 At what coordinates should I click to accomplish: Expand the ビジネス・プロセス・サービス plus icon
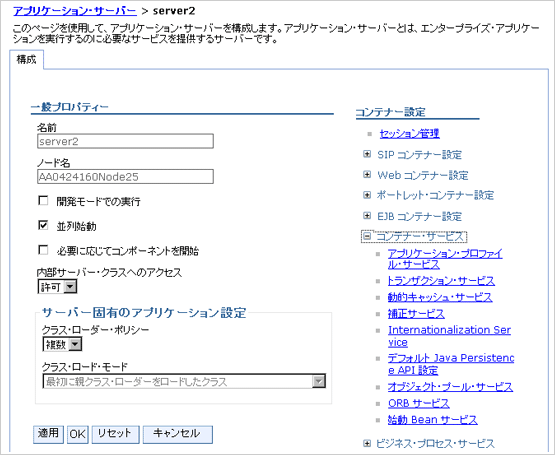pos(367,443)
